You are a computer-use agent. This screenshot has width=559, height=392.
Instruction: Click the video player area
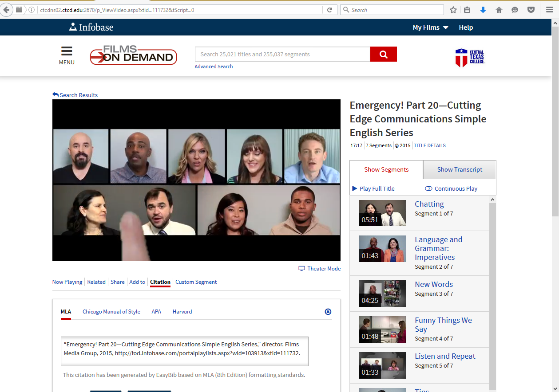tap(196, 180)
